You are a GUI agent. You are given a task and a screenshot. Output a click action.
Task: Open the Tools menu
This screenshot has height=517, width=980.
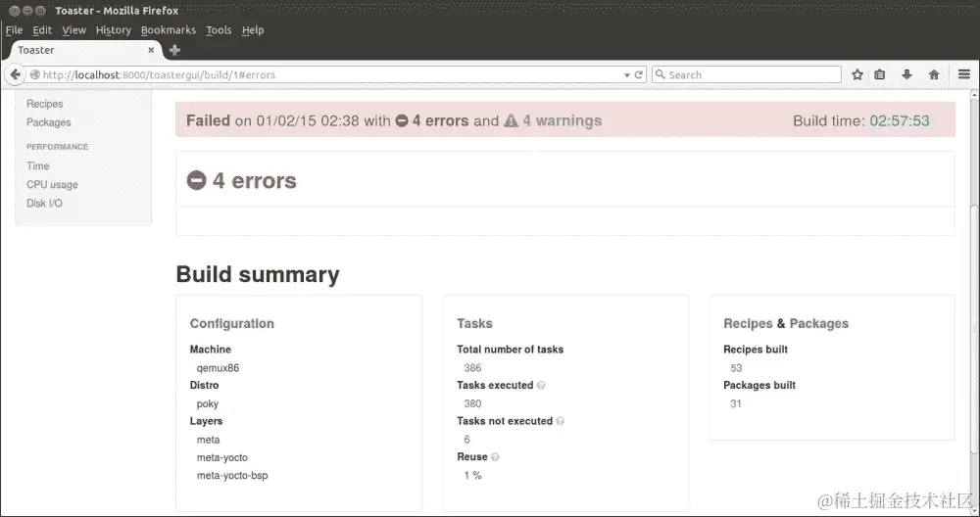219,30
